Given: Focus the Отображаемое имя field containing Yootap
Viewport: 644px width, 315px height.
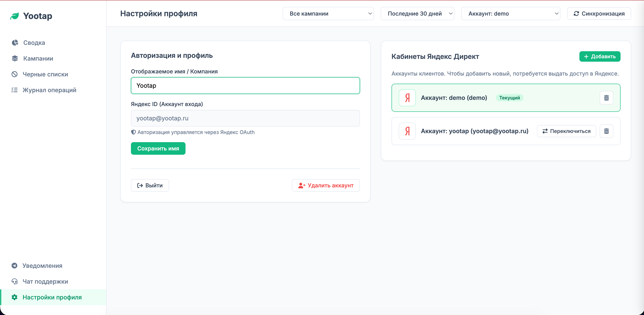Looking at the screenshot, I should coord(245,86).
